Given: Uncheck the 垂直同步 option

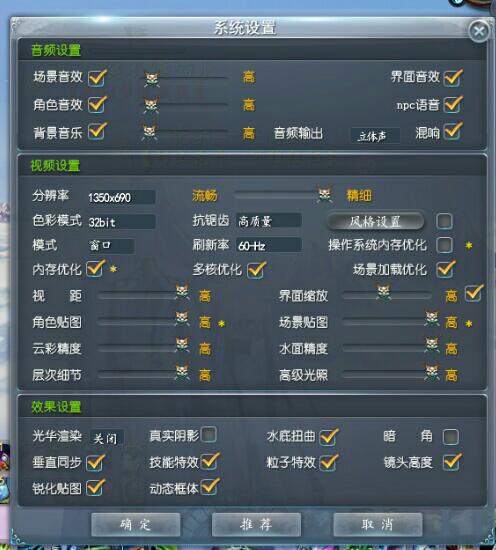Looking at the screenshot, I should point(95,462).
